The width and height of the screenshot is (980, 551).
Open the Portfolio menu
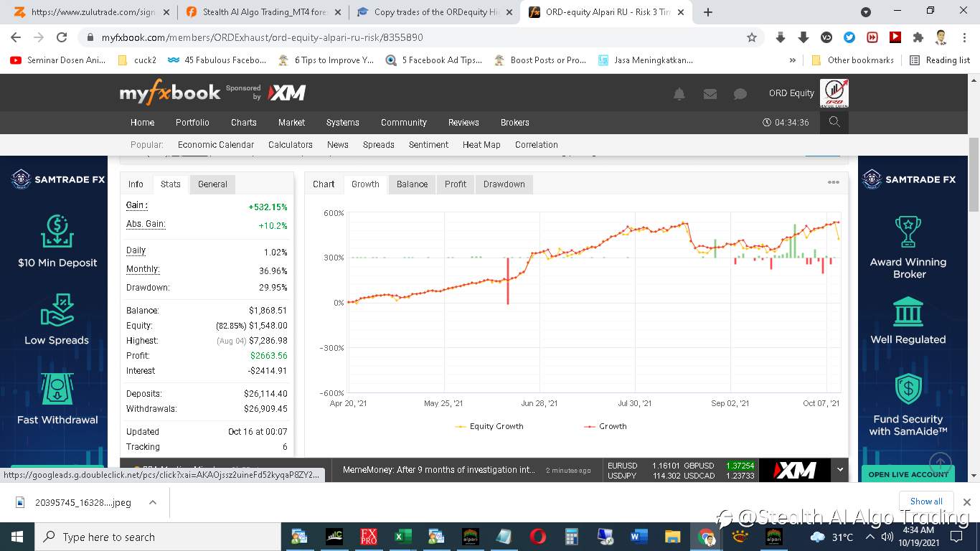click(x=192, y=123)
